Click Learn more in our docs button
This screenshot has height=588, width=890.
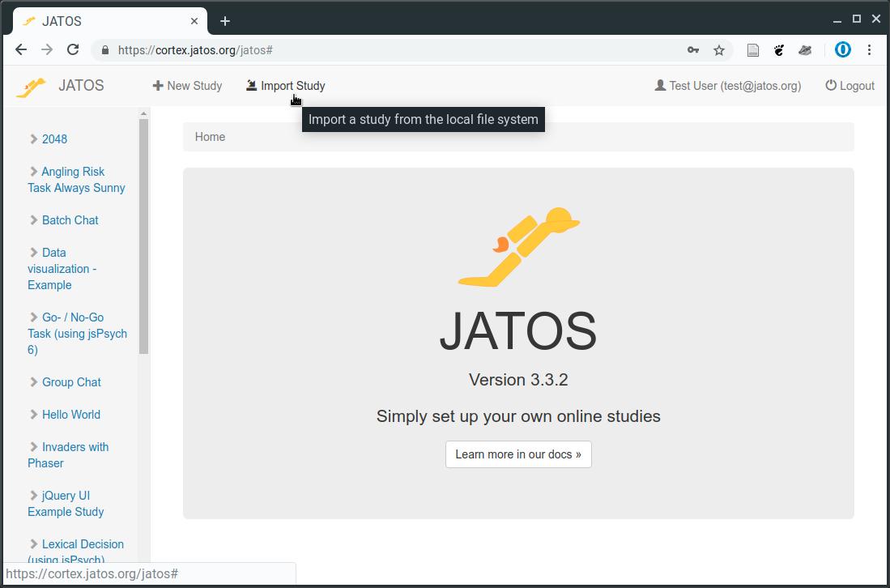tap(519, 454)
